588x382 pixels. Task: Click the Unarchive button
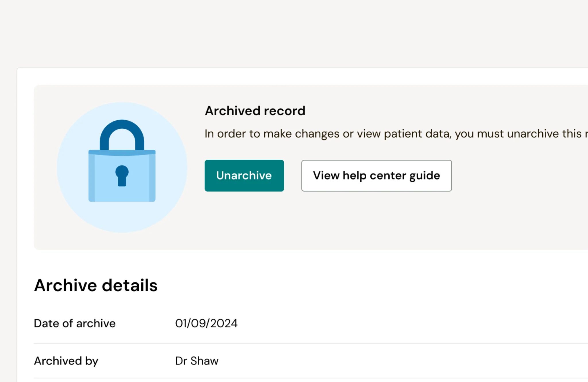tap(244, 175)
